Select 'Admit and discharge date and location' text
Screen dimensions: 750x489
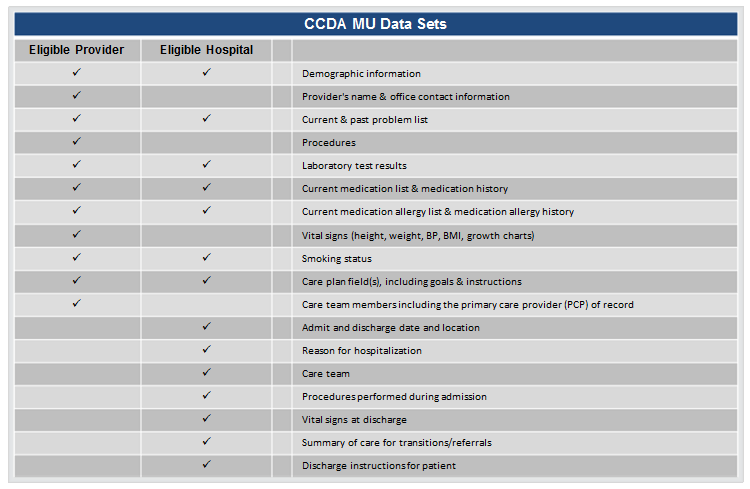390,328
